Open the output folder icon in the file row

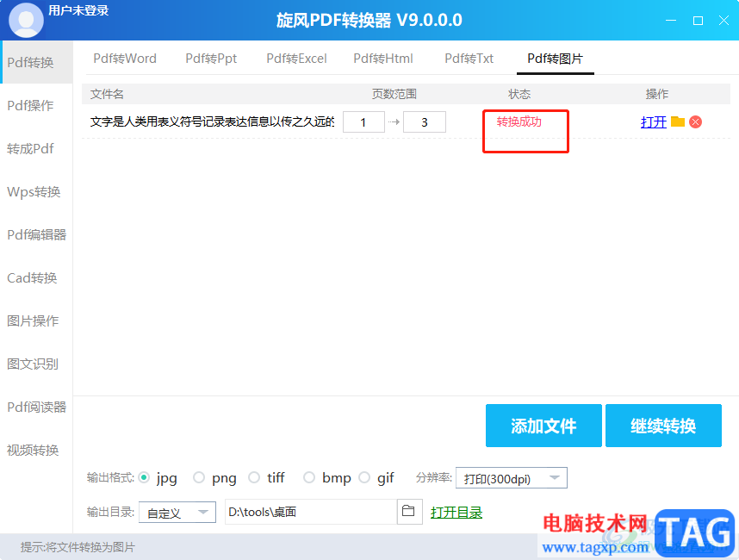coord(678,121)
